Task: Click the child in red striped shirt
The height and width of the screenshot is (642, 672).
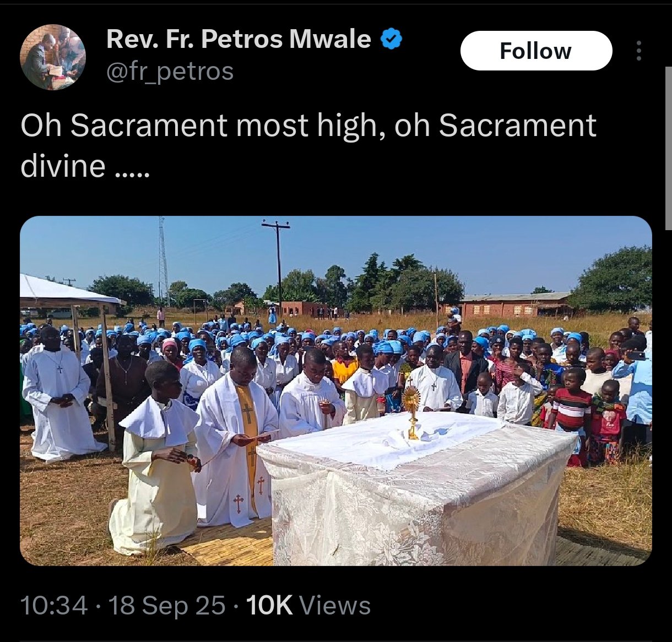Action: [572, 416]
